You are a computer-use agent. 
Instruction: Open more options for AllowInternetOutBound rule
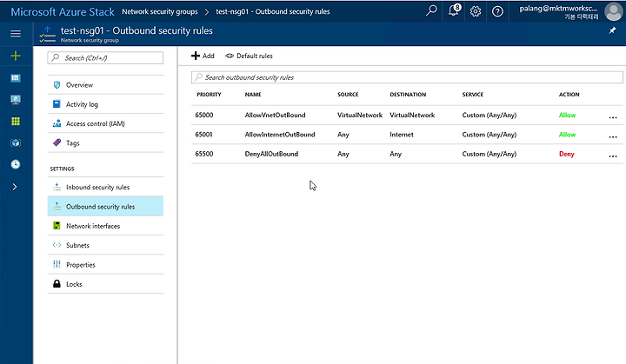[613, 137]
